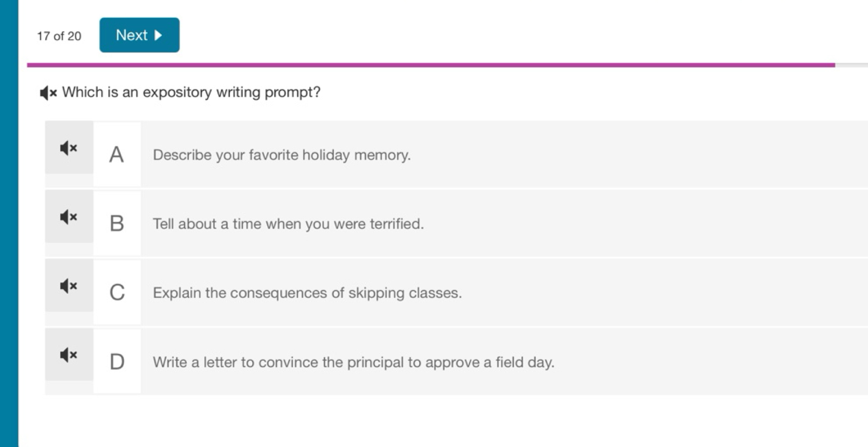The width and height of the screenshot is (868, 447).
Task: Click the speaker icon next to option B
Action: coord(68,218)
